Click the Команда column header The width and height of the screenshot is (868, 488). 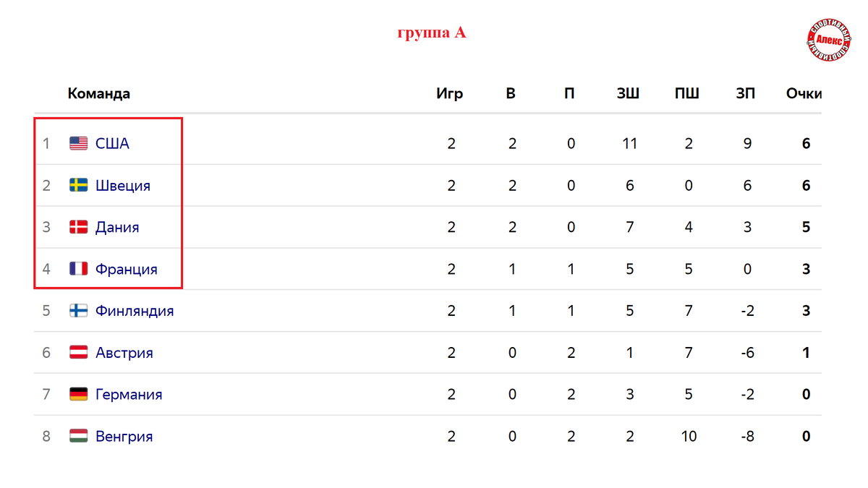pos(99,94)
